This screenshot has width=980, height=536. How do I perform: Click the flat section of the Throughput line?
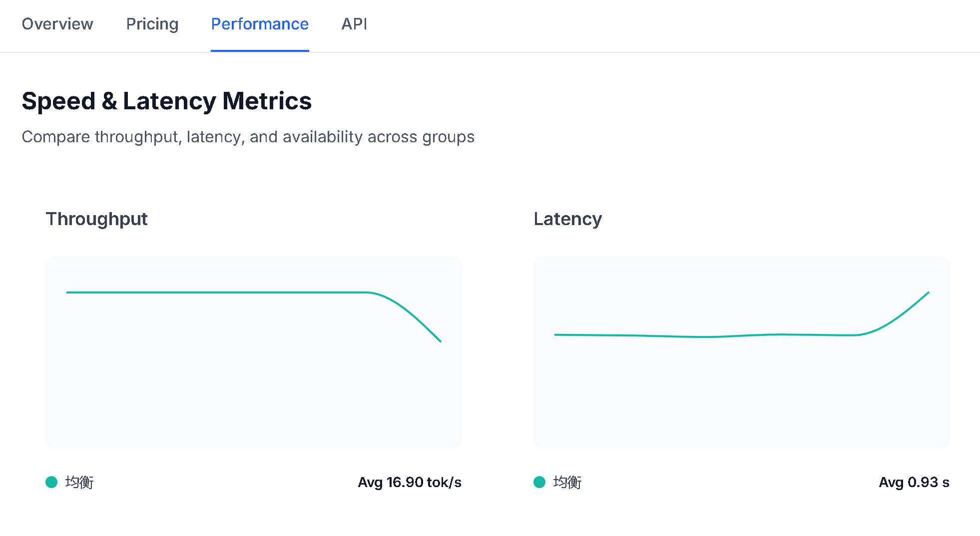[215, 292]
